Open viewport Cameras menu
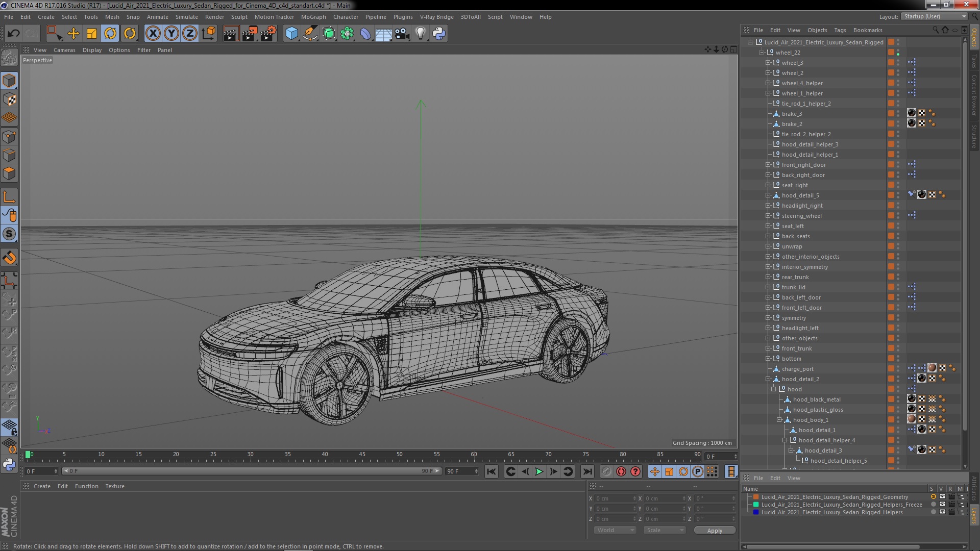The height and width of the screenshot is (551, 980). click(64, 50)
